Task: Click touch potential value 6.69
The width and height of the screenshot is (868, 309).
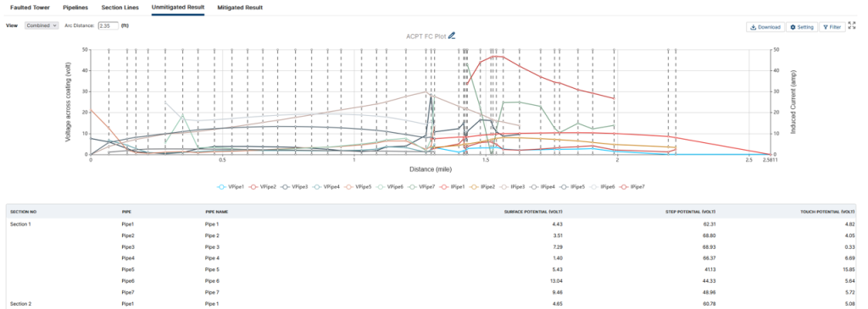Action: coord(850,258)
